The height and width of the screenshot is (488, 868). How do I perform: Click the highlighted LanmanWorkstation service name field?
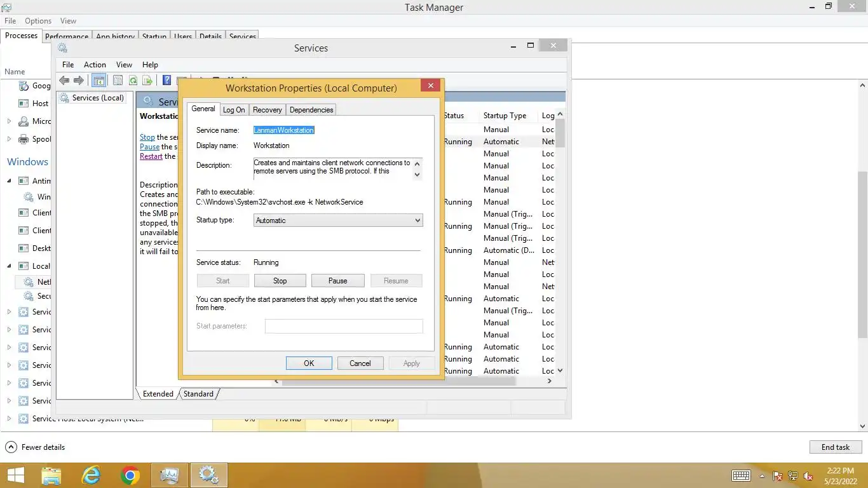[284, 130]
